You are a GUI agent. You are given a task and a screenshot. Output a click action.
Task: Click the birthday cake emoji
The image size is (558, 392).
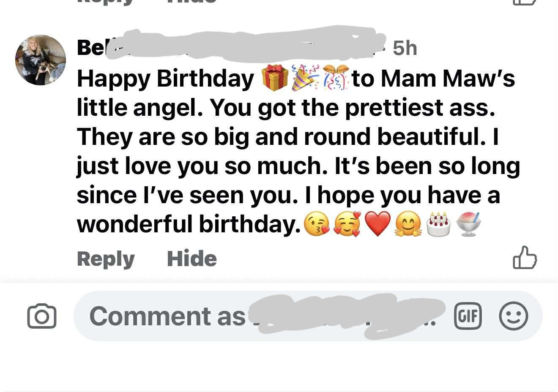click(438, 224)
